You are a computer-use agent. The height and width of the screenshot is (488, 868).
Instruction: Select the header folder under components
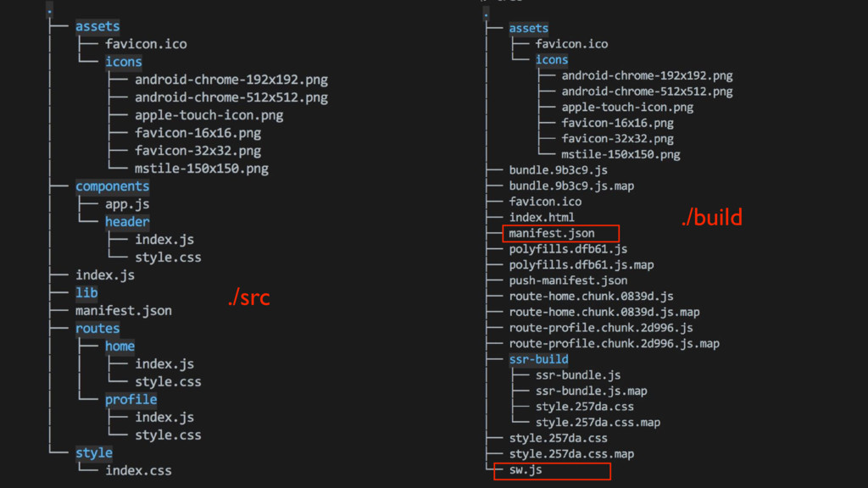[127, 222]
